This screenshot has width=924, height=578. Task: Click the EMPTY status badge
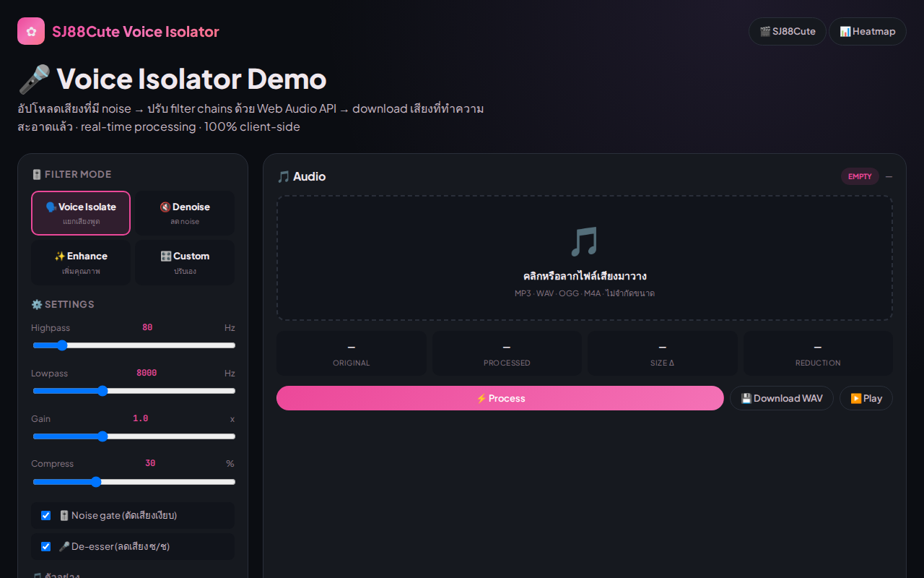(860, 176)
